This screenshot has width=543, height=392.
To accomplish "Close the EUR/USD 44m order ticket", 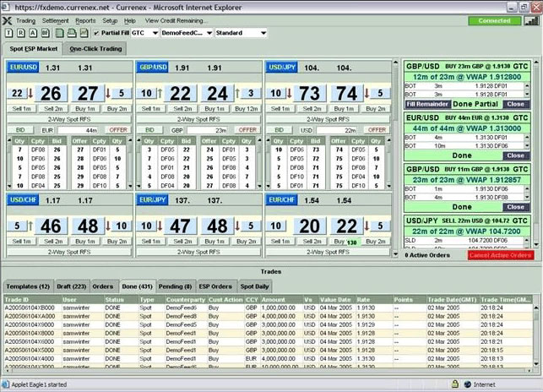I will [516, 155].
